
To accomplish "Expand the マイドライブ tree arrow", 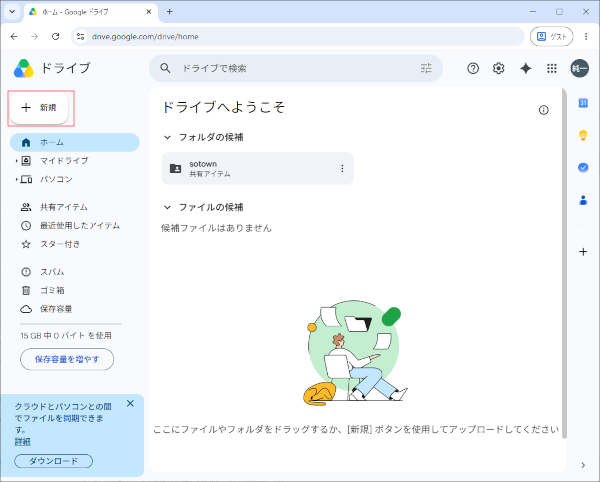I will click(x=16, y=161).
